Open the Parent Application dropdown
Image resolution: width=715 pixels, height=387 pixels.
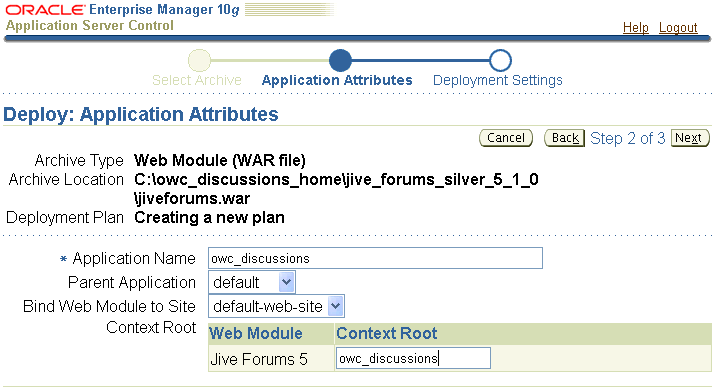pos(252,282)
